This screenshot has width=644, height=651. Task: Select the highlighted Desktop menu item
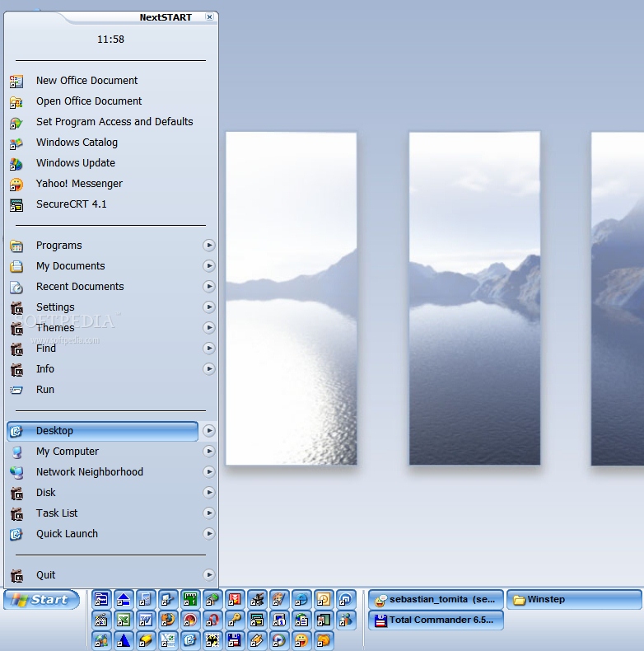click(x=102, y=431)
